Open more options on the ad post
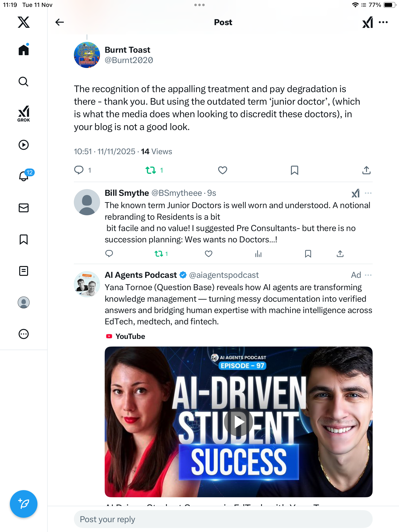The height and width of the screenshot is (532, 399). click(368, 275)
